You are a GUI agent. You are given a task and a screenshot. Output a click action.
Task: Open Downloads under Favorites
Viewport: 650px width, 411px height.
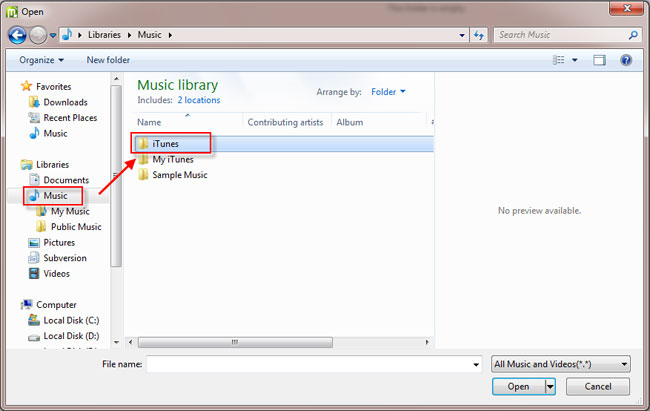point(65,102)
